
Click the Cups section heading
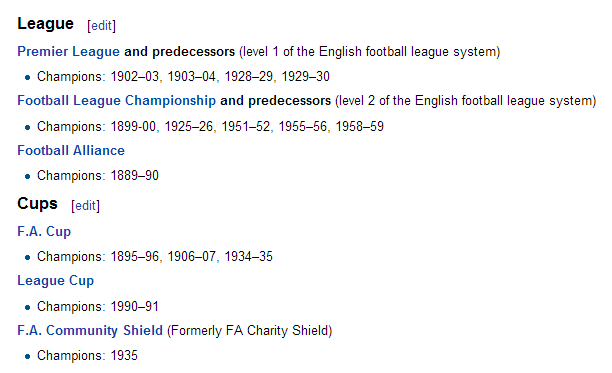click(x=37, y=204)
